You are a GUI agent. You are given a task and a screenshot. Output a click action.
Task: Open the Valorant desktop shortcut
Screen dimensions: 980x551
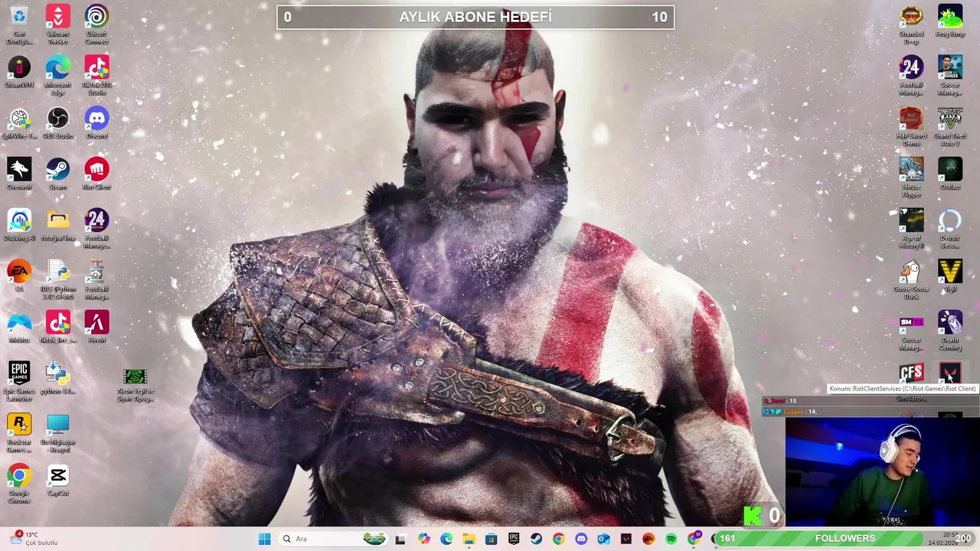pyautogui.click(x=950, y=373)
